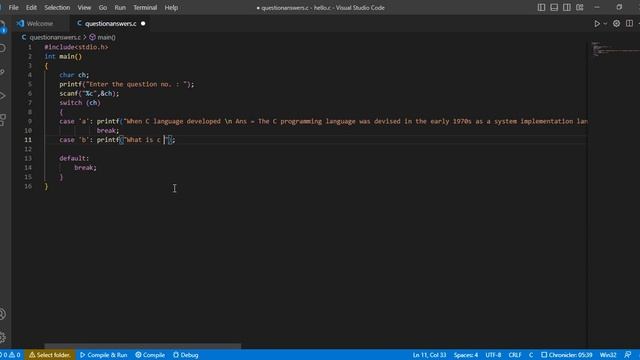640x360 pixels.
Task: Restore down the VS Code window
Action: [619, 7]
